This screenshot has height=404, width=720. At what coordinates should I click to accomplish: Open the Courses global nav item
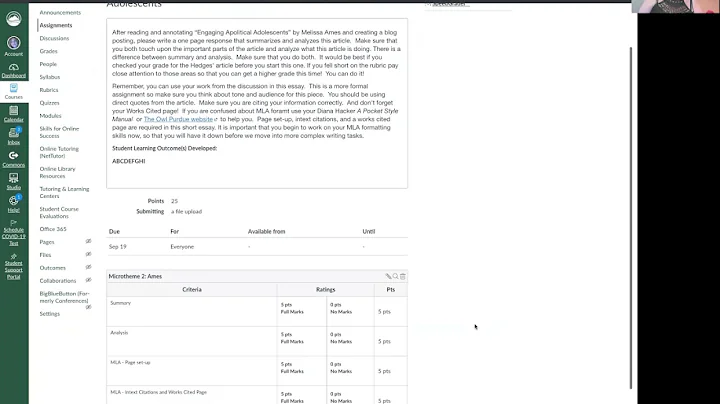[14, 91]
